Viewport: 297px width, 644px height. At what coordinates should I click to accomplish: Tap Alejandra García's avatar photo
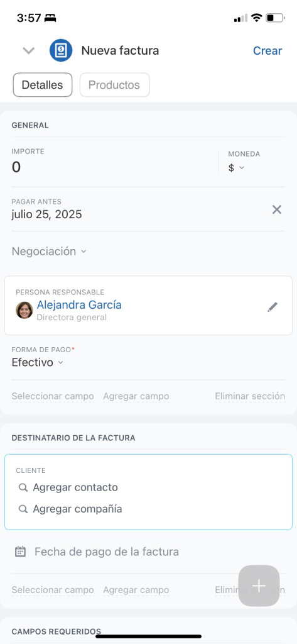(x=24, y=310)
